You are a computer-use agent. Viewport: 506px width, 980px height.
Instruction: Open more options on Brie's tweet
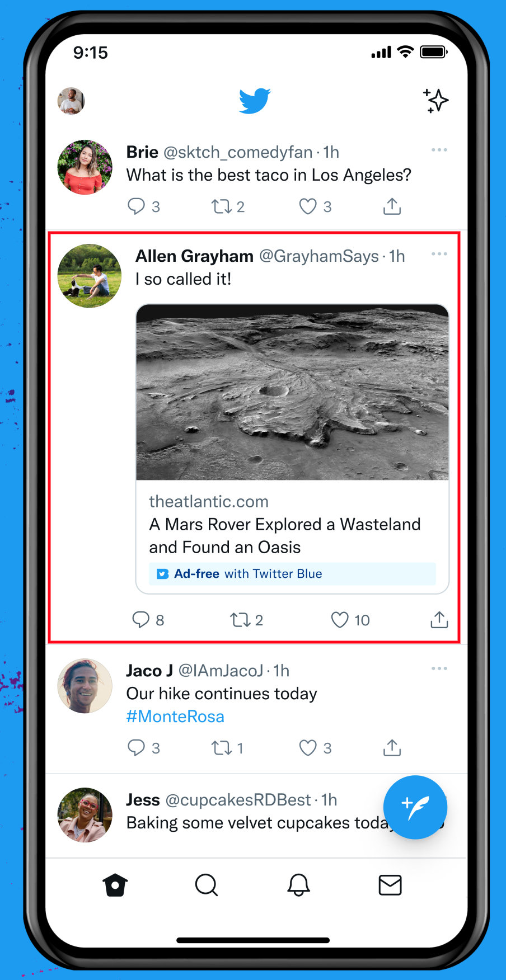tap(439, 150)
